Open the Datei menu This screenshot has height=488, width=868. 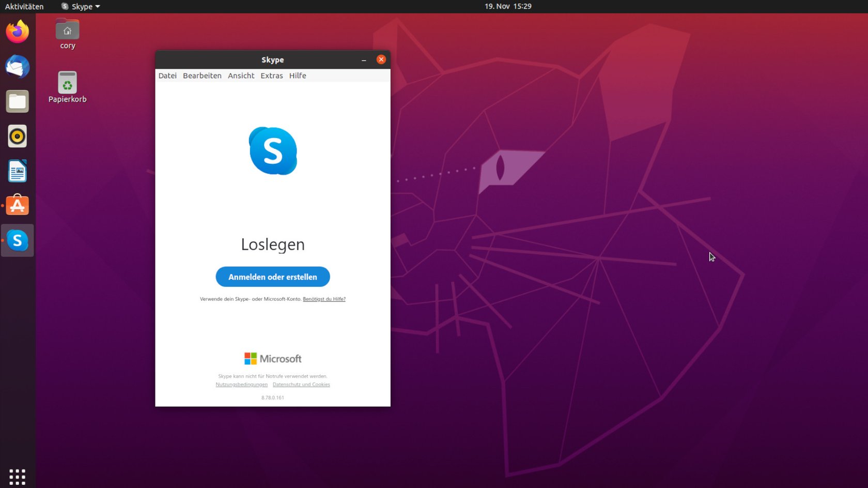coord(167,75)
